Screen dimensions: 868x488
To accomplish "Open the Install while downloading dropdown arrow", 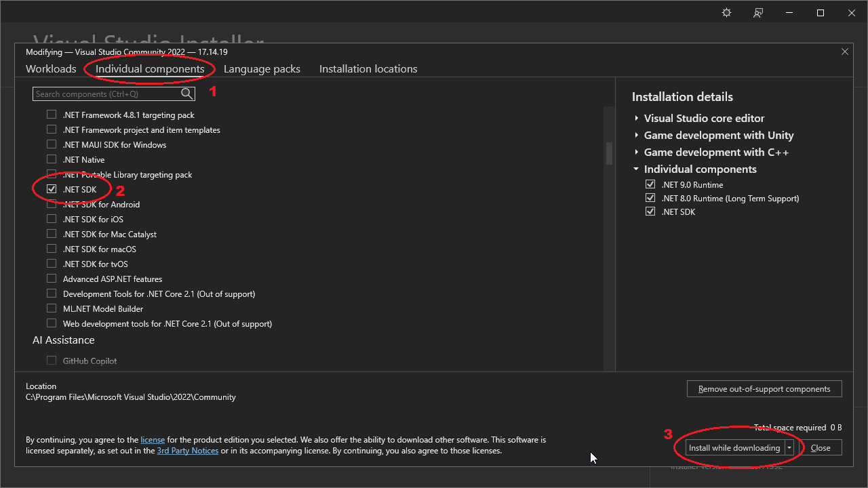I will (789, 448).
